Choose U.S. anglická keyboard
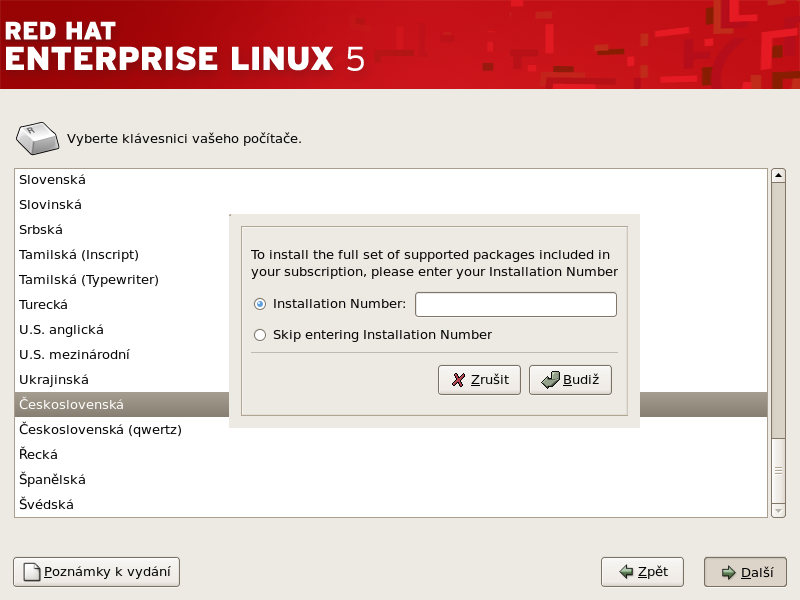This screenshot has height=600, width=800. [62, 330]
